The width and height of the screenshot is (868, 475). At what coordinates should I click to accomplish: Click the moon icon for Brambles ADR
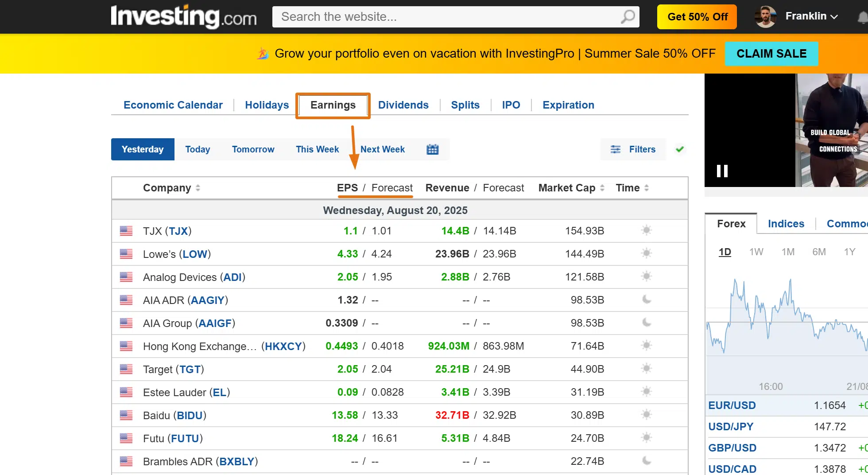tap(647, 461)
